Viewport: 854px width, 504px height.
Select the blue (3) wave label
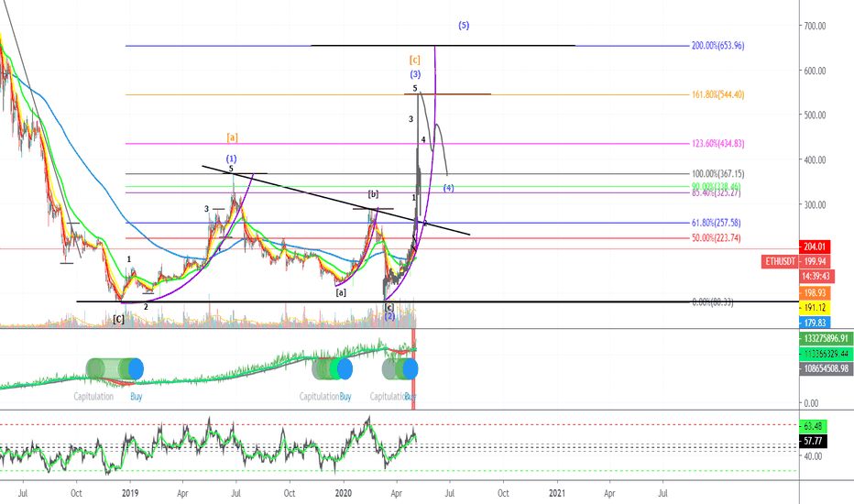click(x=416, y=74)
